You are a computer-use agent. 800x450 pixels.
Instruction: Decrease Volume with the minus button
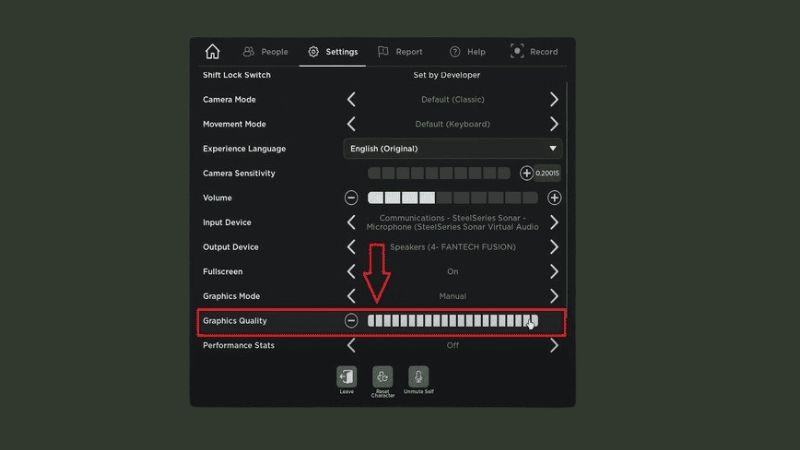click(x=351, y=197)
